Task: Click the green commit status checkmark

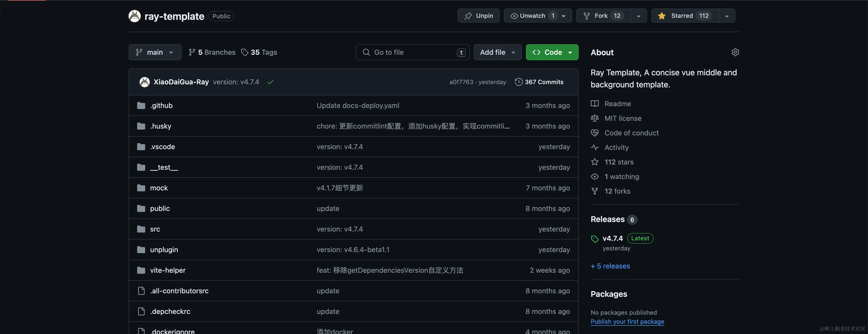Action: click(270, 82)
